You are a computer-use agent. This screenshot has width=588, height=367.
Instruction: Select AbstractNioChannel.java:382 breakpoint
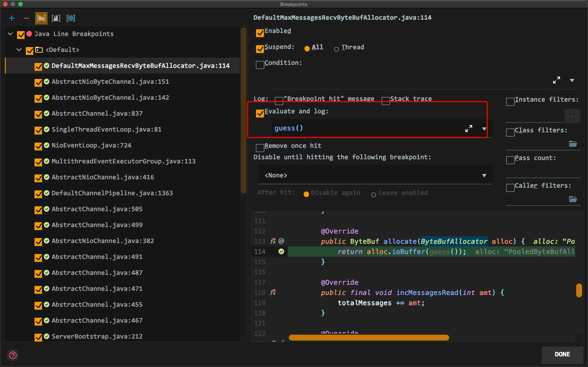[103, 241]
